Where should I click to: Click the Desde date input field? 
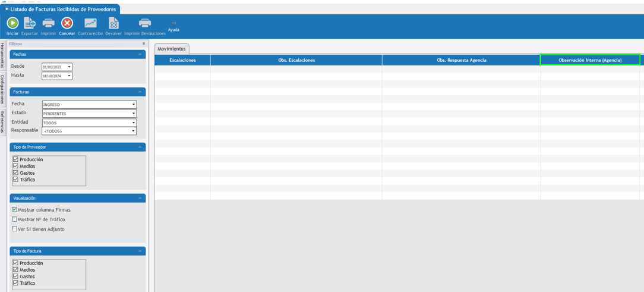53,67
